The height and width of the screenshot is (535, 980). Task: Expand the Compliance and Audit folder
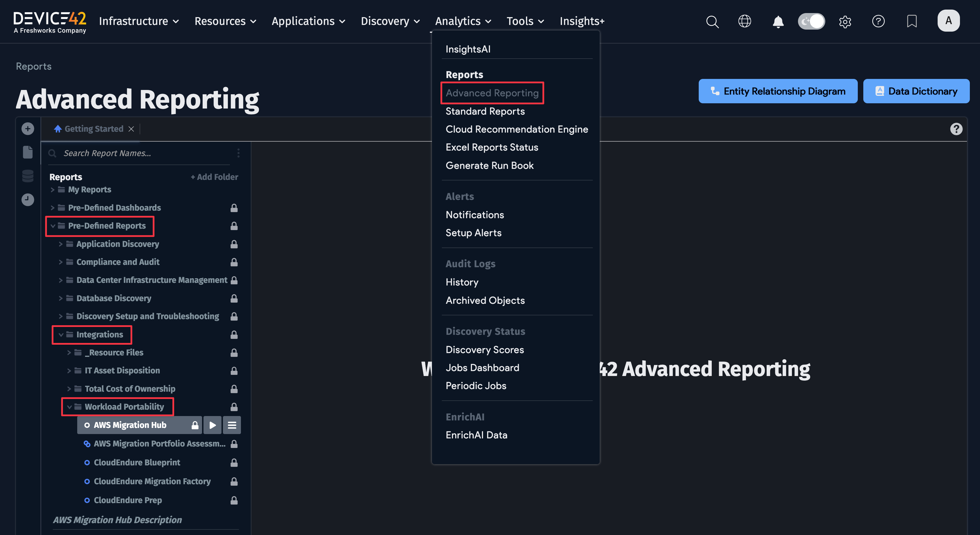[60, 262]
